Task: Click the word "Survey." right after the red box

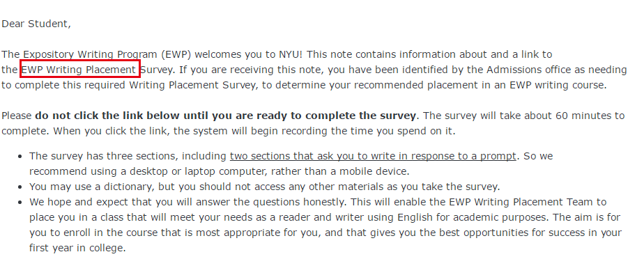Action: (158, 70)
